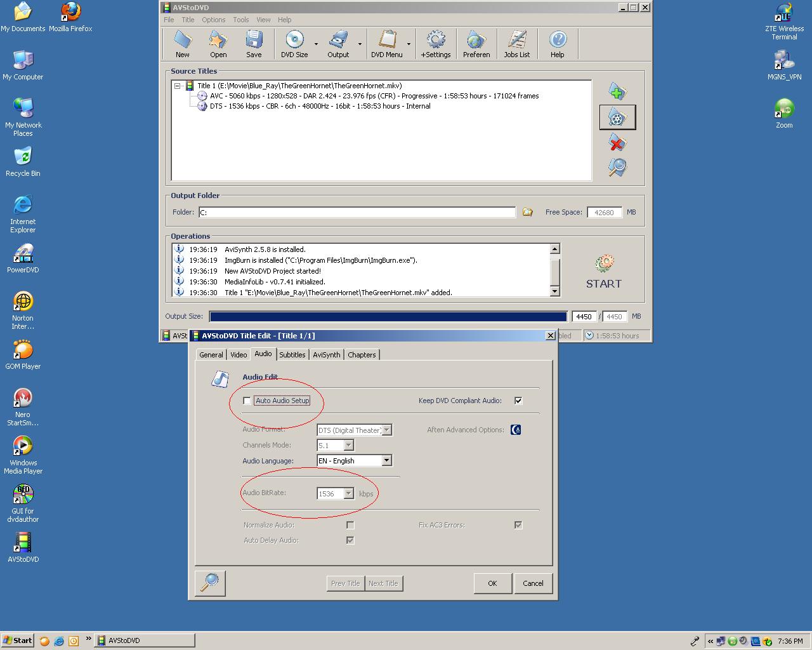Open the Jobs List toolbar icon
Screen dimensions: 812x650
517,44
